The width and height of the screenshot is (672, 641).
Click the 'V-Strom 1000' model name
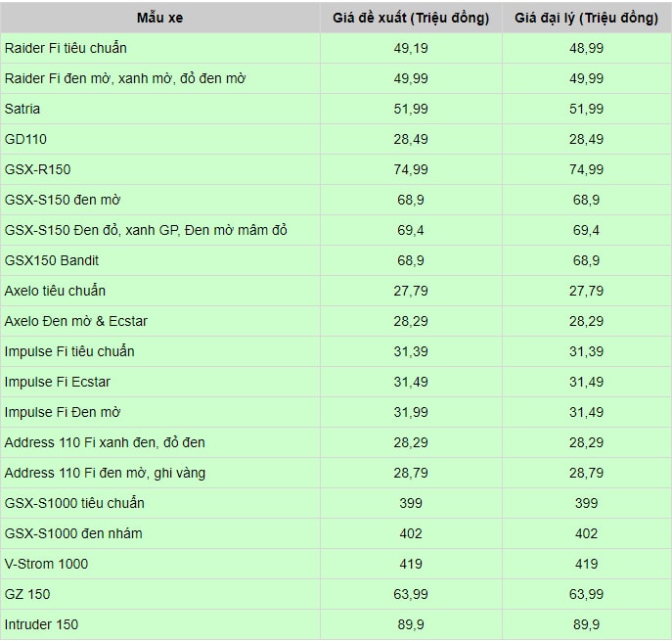click(x=46, y=564)
